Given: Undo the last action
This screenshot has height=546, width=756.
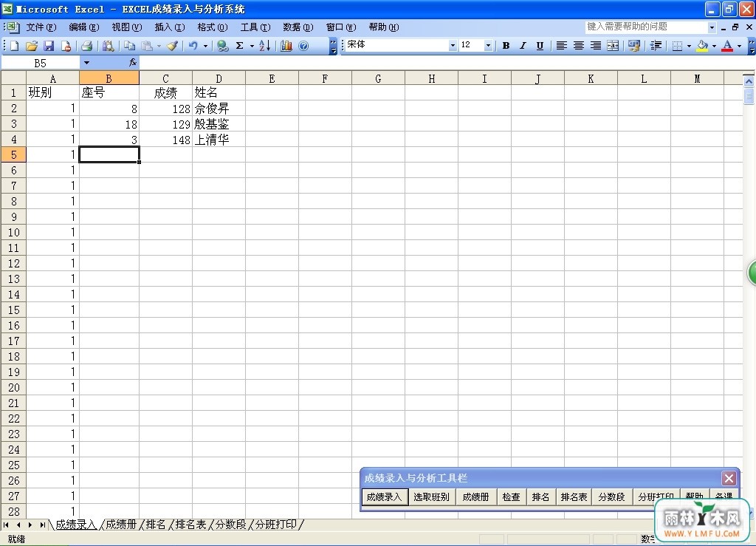Looking at the screenshot, I should tap(193, 46).
